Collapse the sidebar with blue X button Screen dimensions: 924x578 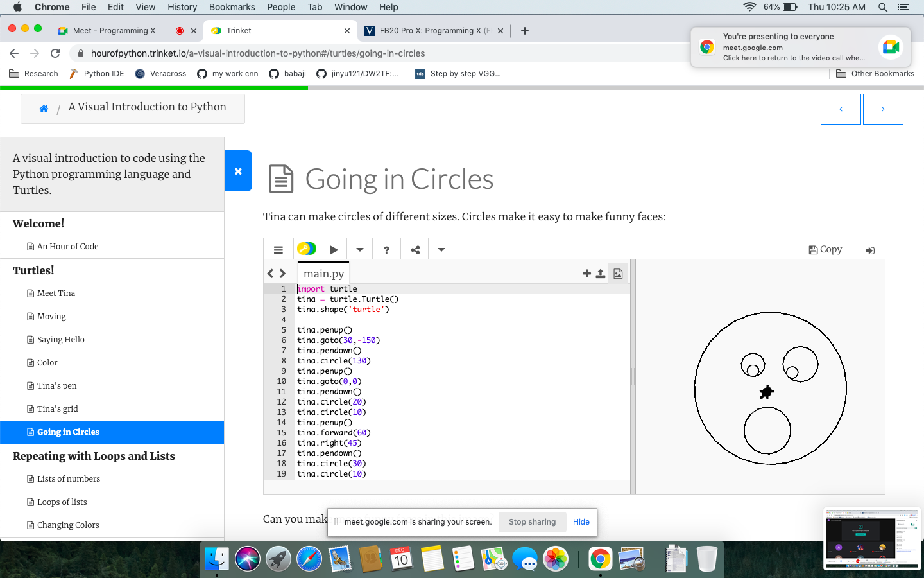tap(238, 171)
